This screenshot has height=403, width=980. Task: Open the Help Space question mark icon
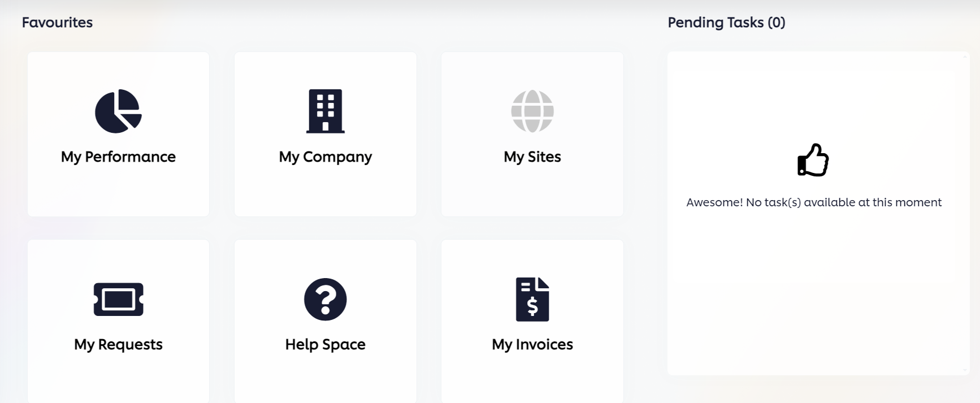click(325, 299)
